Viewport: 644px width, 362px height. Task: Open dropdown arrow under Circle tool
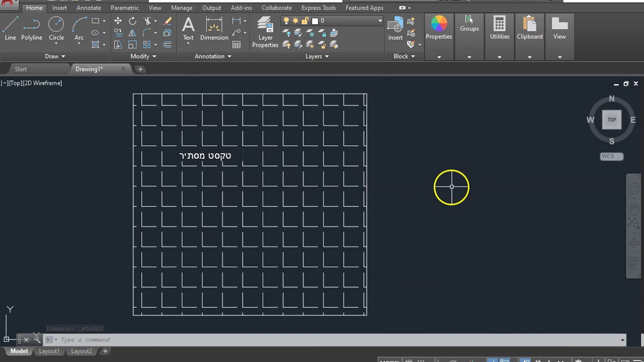(x=56, y=44)
